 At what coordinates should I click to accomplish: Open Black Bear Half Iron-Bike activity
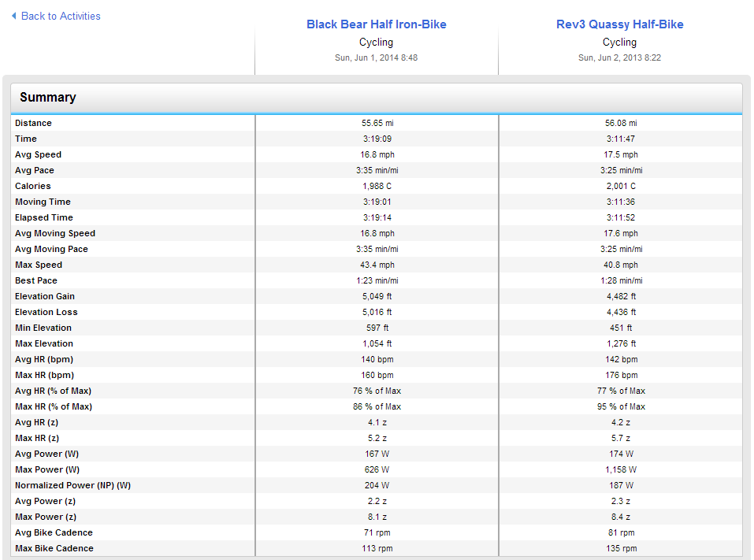coord(376,24)
